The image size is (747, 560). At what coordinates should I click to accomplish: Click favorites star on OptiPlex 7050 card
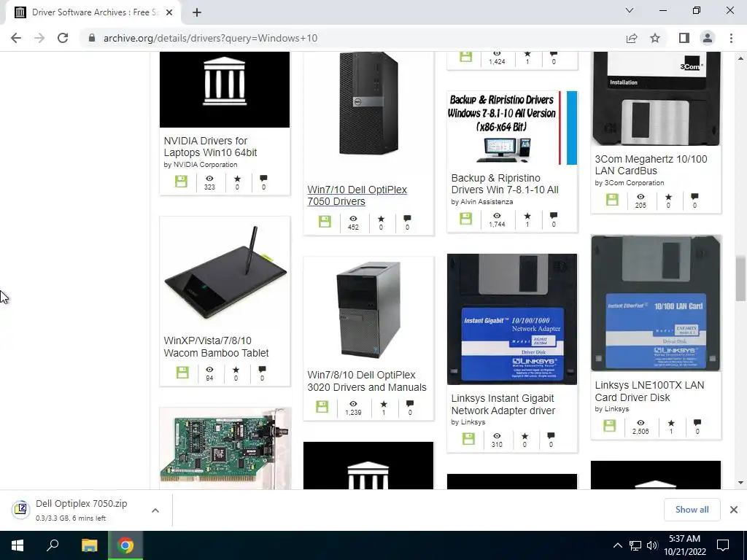(381, 219)
